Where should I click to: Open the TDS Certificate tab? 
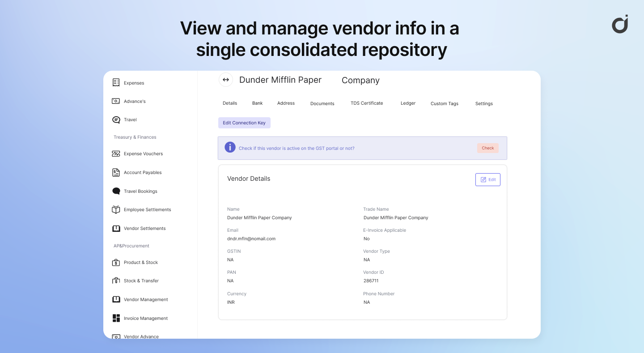coord(367,103)
